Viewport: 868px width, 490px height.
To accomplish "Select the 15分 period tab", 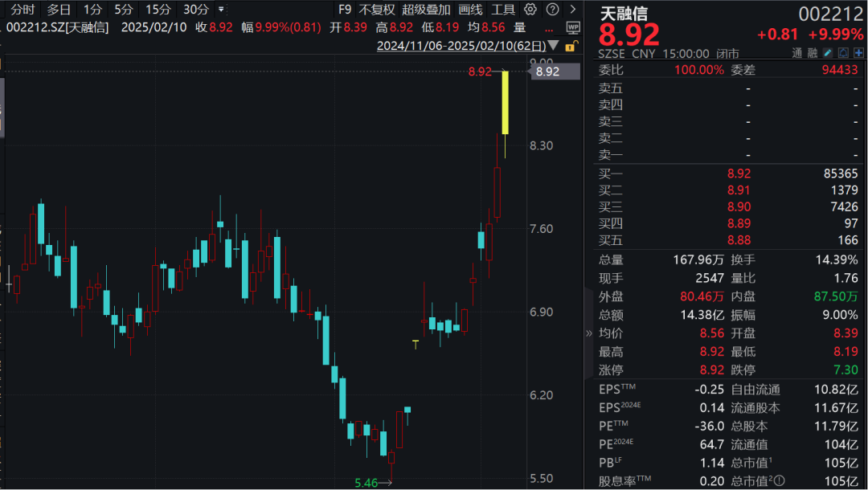I will click(158, 10).
